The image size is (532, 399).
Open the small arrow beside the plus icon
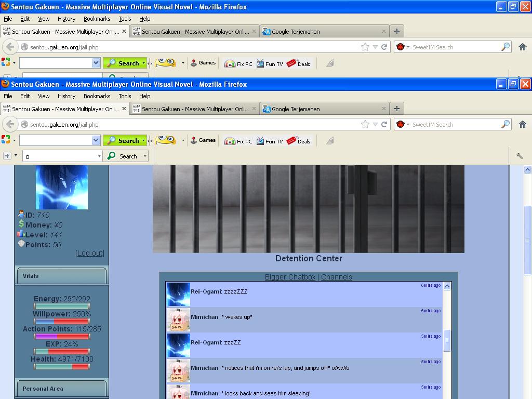tap(16, 155)
